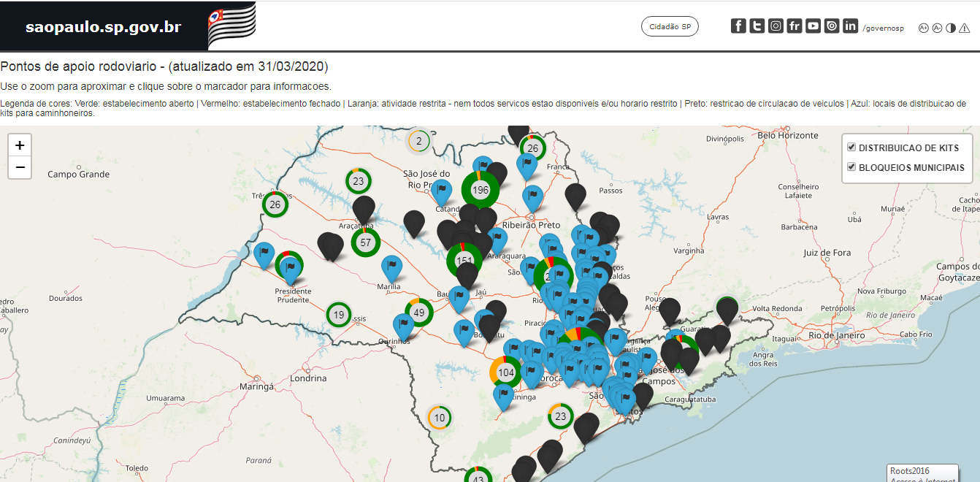Go to saopaulo.sp.gov.br home logo
The image size is (980, 482).
click(103, 28)
